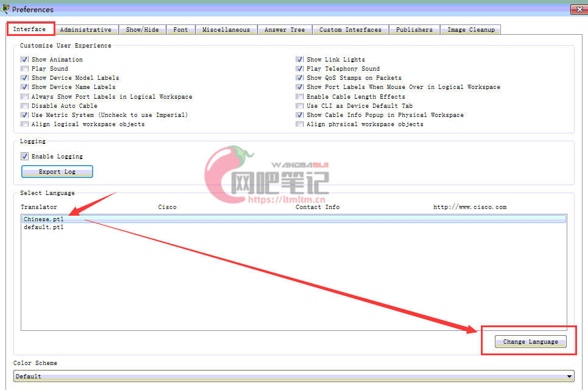Click the http://www.cisco.com column header
The height and width of the screenshot is (390, 588).
tap(470, 207)
